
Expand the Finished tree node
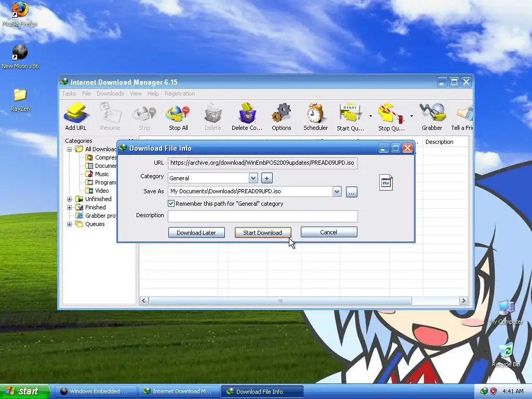point(69,207)
